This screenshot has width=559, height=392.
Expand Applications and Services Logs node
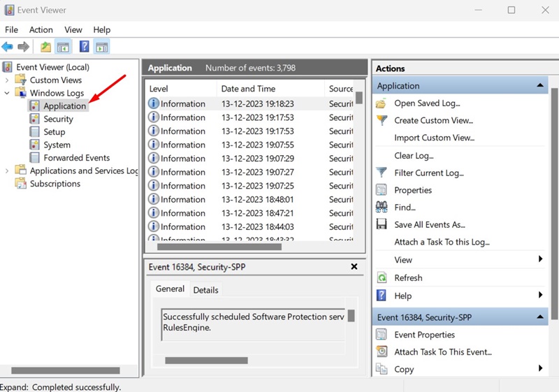coord(7,171)
